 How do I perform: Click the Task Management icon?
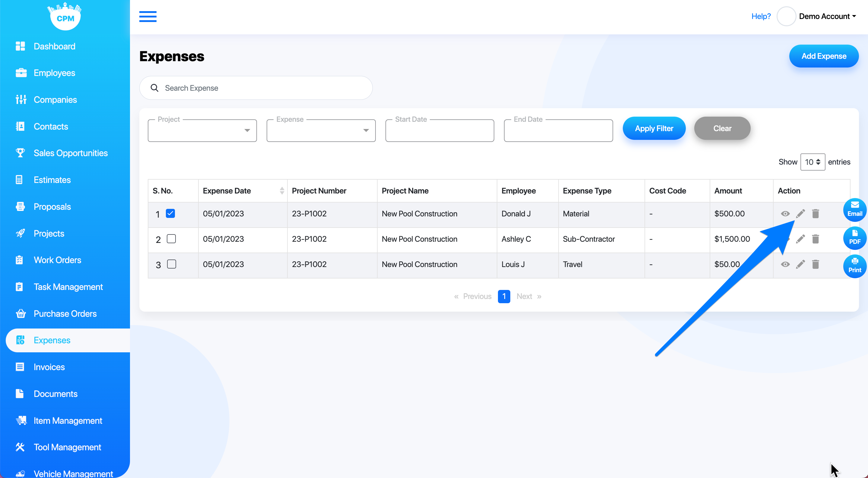pyautogui.click(x=19, y=286)
